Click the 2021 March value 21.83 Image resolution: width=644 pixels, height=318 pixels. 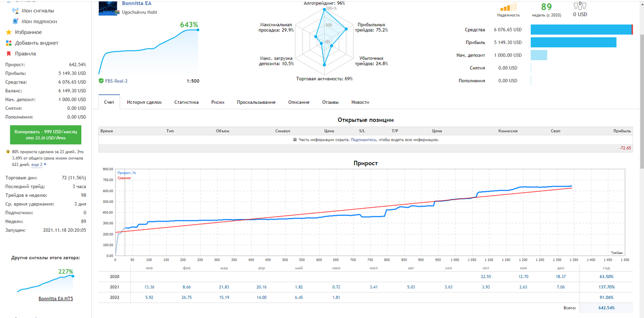pyautogui.click(x=224, y=287)
